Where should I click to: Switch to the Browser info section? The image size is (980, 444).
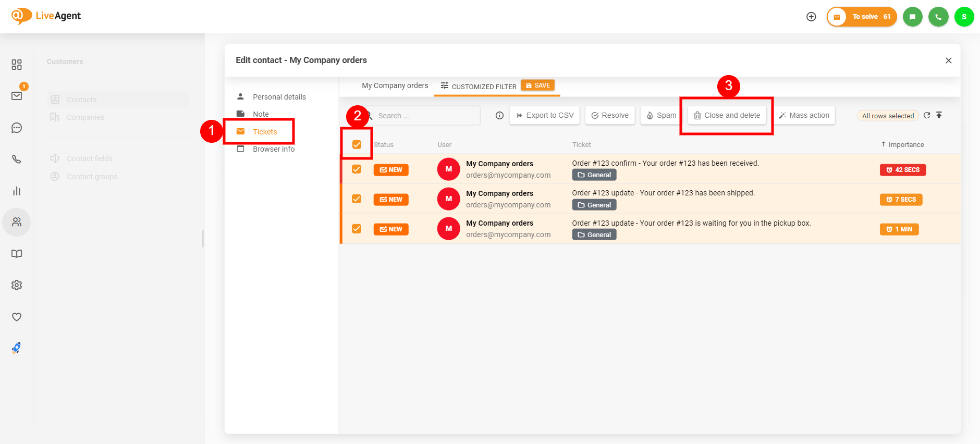click(x=273, y=149)
